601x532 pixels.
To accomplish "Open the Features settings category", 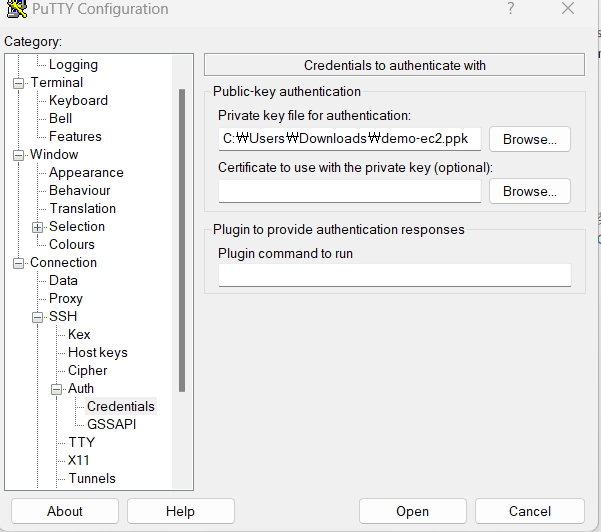I will (75, 136).
